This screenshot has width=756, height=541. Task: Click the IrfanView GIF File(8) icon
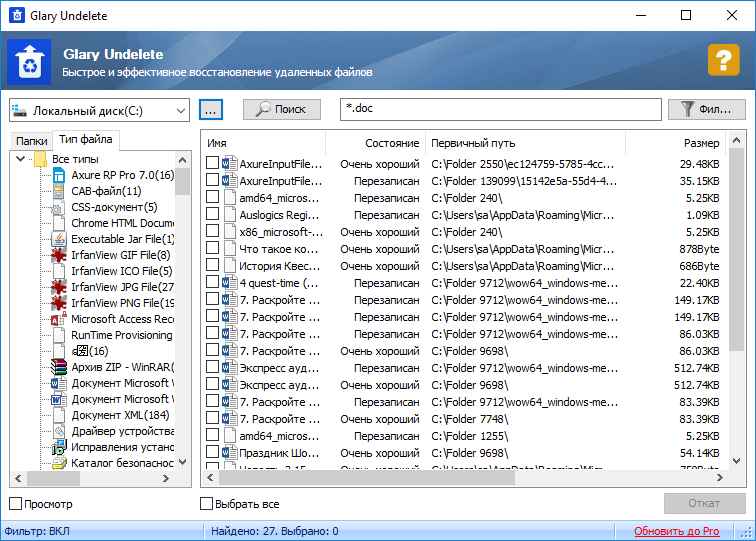point(59,255)
